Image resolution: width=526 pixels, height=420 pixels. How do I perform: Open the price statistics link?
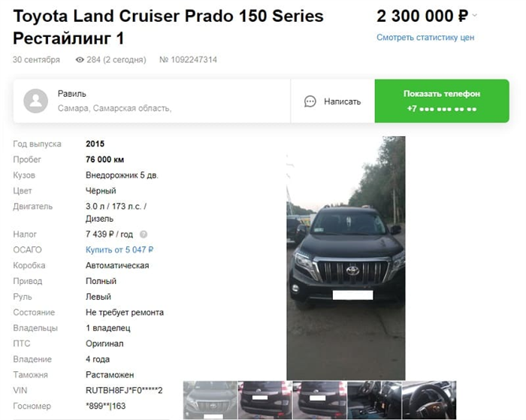coord(425,38)
